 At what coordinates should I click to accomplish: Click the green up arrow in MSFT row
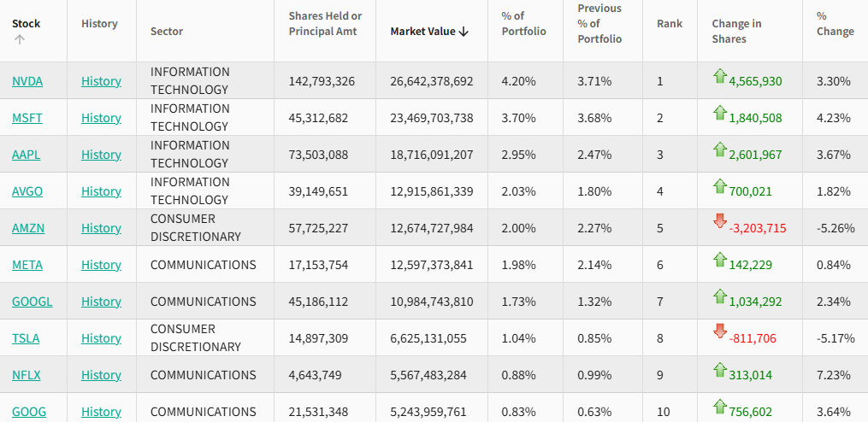(x=720, y=113)
